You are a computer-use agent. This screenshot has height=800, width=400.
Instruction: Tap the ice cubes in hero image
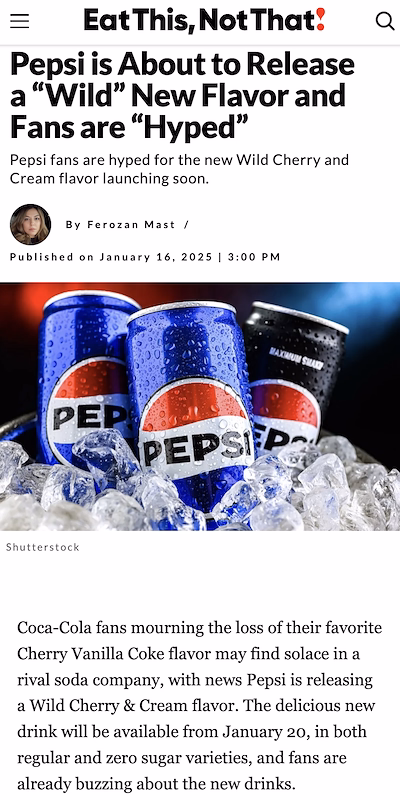199,490
